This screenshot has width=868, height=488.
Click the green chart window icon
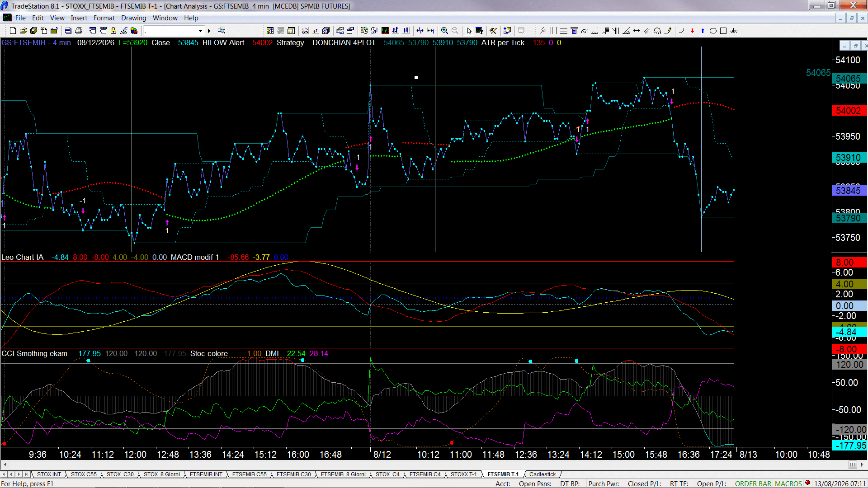tap(385, 31)
